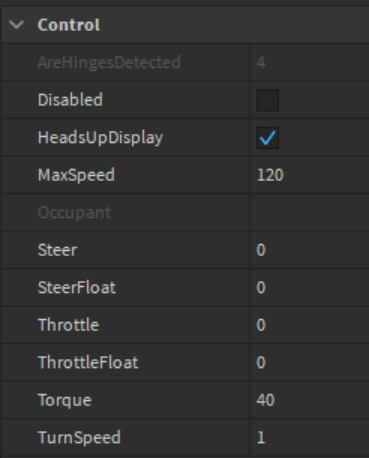The width and height of the screenshot is (369, 458).
Task: Edit the Throttle value field
Action: click(309, 325)
